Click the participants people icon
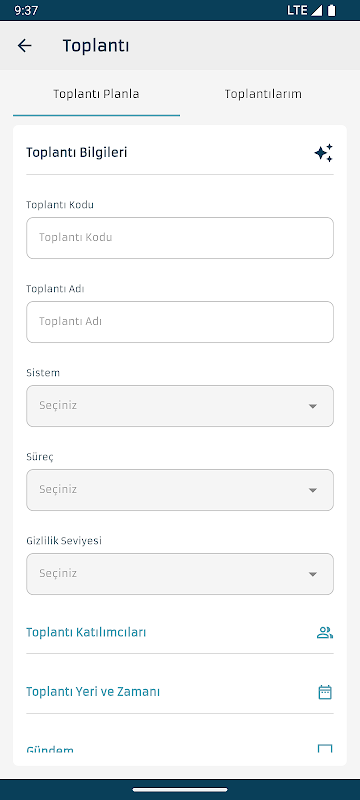Screen dimensions: 360x800 (325, 633)
